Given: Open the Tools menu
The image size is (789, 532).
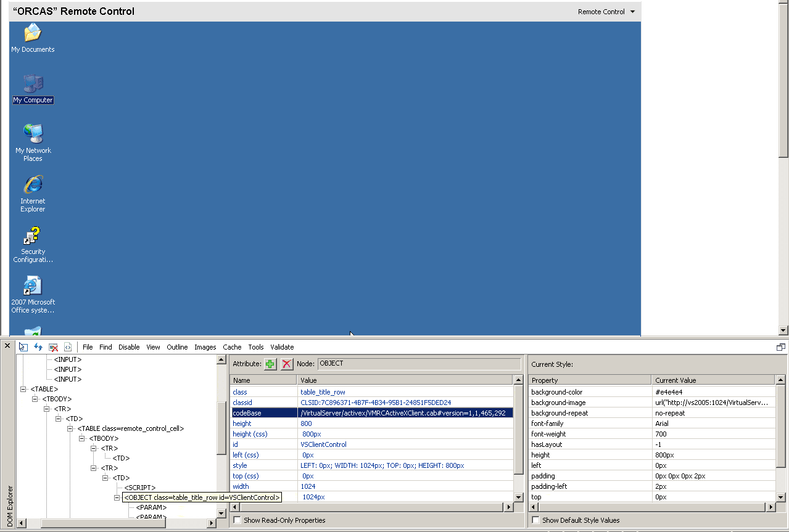Looking at the screenshot, I should pyautogui.click(x=256, y=347).
